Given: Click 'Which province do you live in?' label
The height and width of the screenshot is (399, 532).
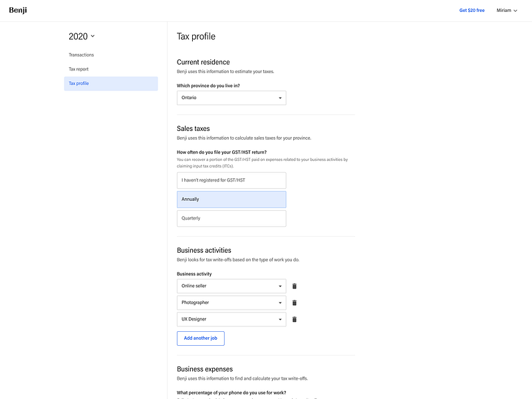Looking at the screenshot, I should coord(208,86).
